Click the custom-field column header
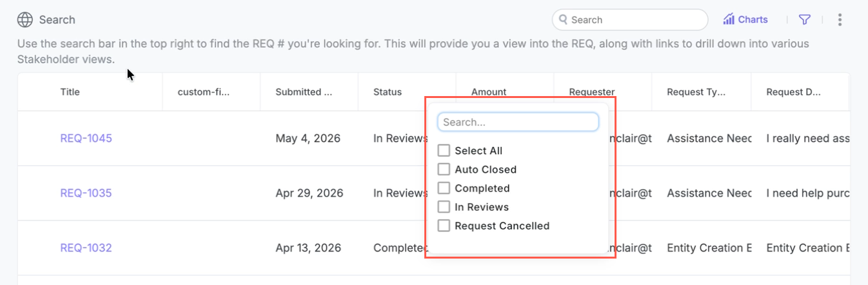The image size is (868, 285). (x=204, y=92)
